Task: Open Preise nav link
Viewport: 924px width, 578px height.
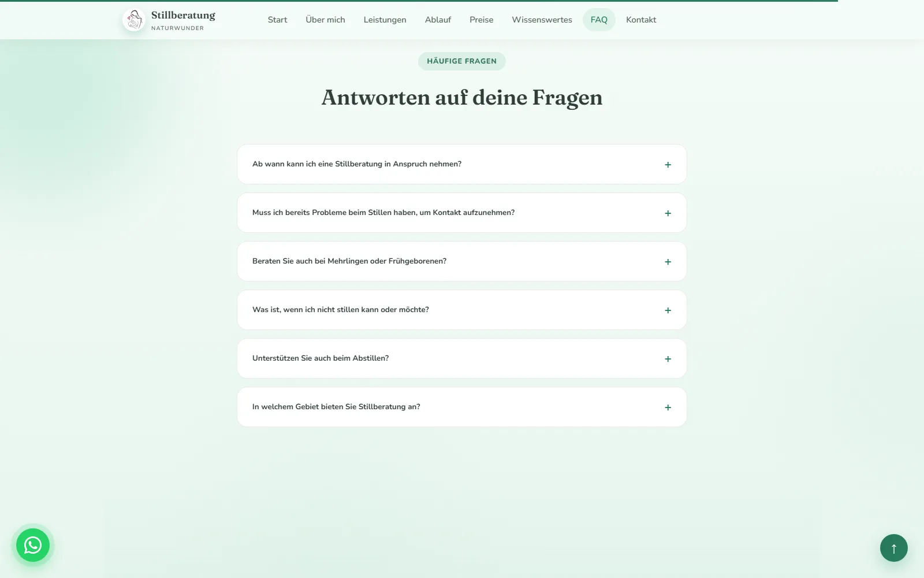Action: (481, 20)
